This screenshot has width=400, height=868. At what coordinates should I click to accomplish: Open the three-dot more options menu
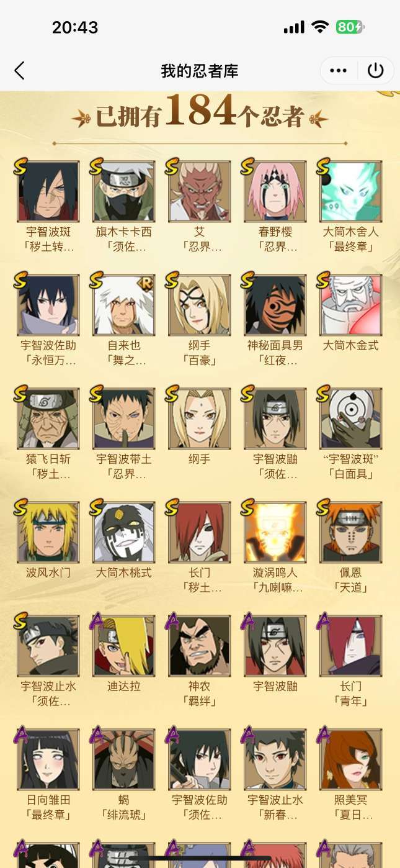339,71
